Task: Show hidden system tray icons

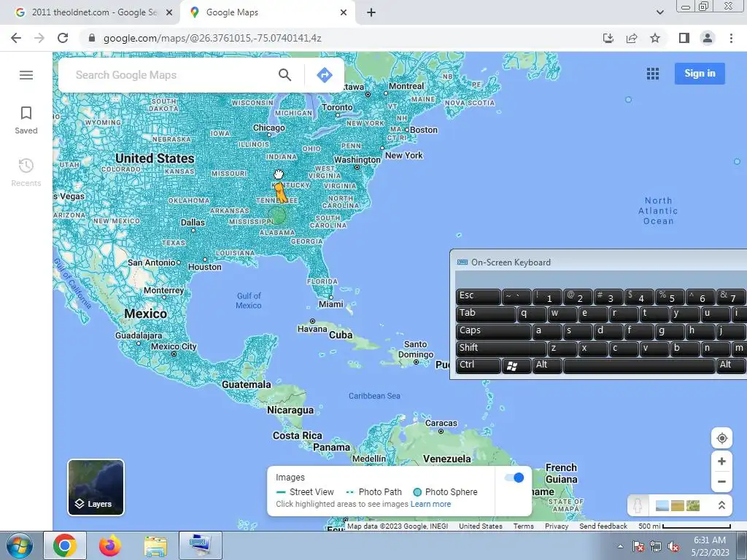Action: 620,546
